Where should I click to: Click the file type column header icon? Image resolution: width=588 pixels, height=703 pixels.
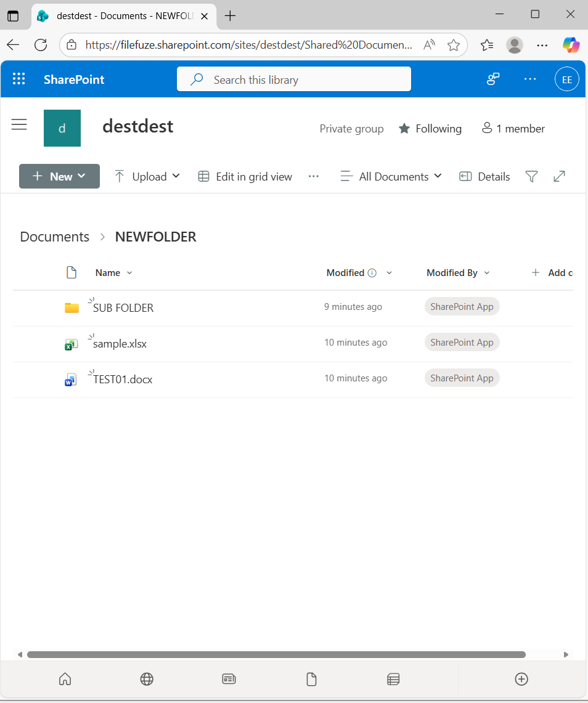click(x=71, y=272)
